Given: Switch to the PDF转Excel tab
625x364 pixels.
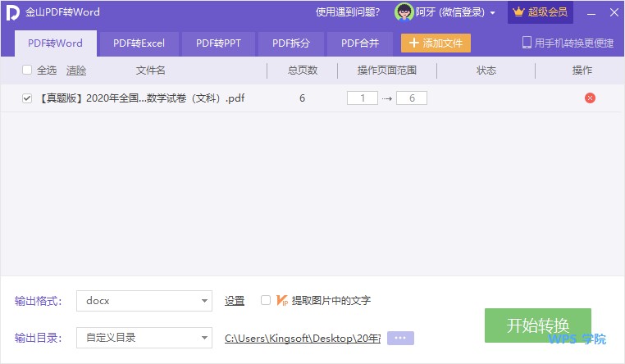Looking at the screenshot, I should coord(139,43).
